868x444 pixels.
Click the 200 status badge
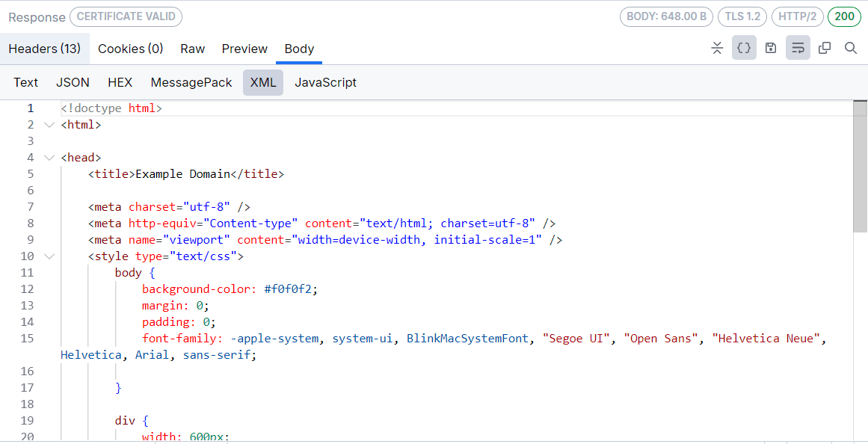click(844, 16)
